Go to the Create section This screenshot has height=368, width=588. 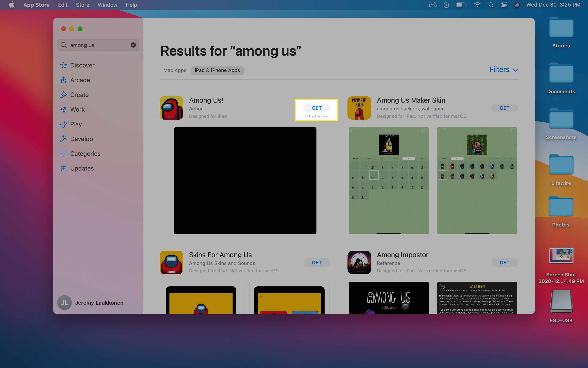pyautogui.click(x=74, y=95)
